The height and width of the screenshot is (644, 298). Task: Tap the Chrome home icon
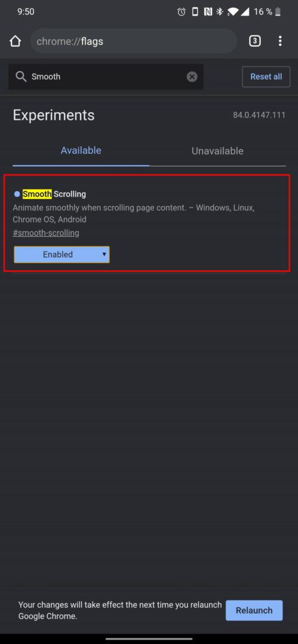click(16, 41)
